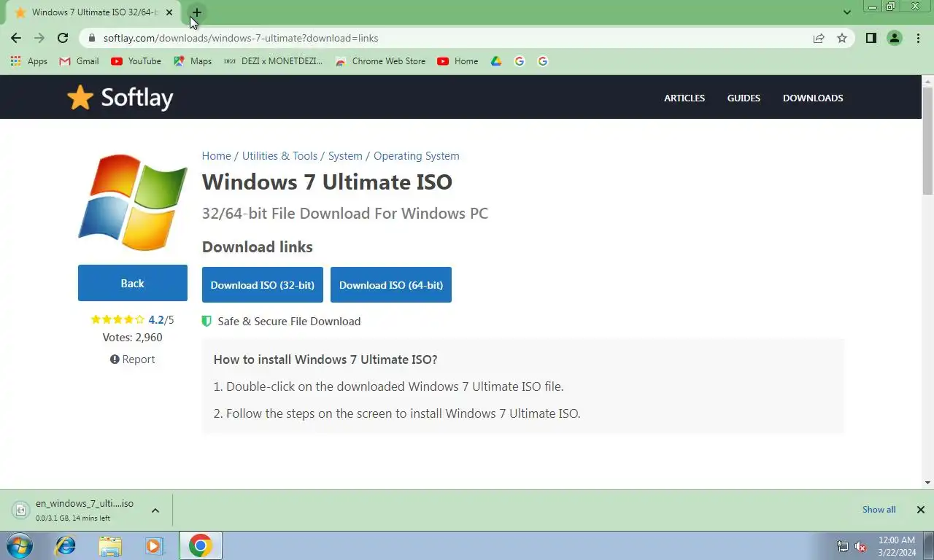The width and height of the screenshot is (934, 560).
Task: Click the padlock site info icon
Action: (x=91, y=38)
